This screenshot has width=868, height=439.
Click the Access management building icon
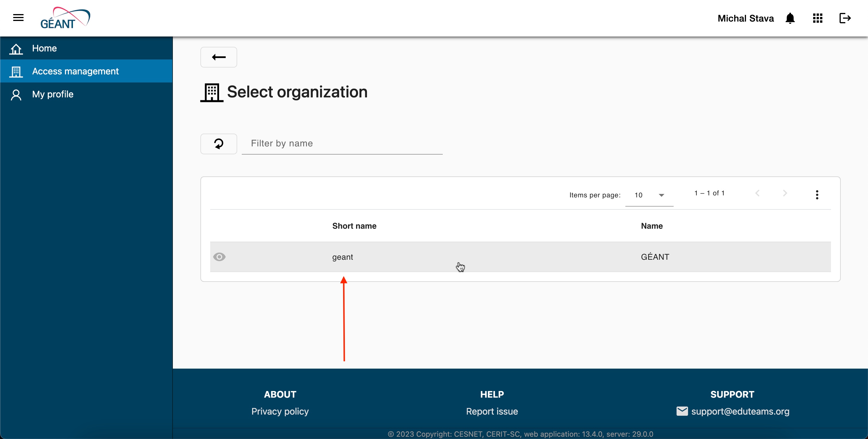pos(16,72)
